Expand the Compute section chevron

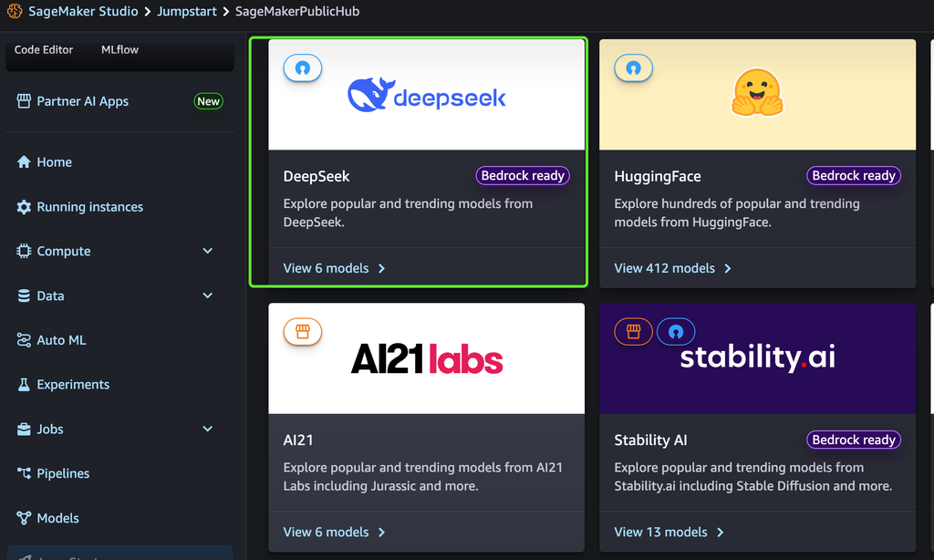[x=207, y=251]
